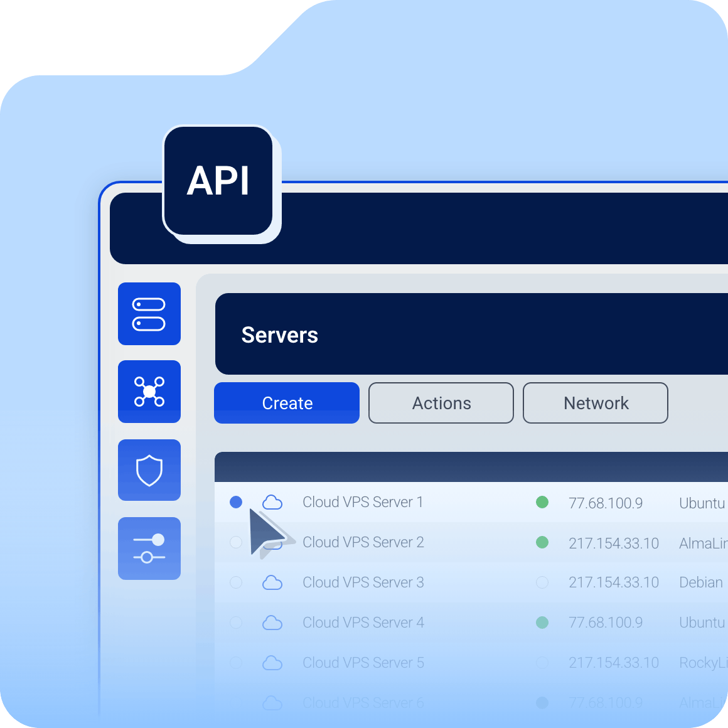Select radio for Cloud VPS Server 4

pyautogui.click(x=236, y=623)
